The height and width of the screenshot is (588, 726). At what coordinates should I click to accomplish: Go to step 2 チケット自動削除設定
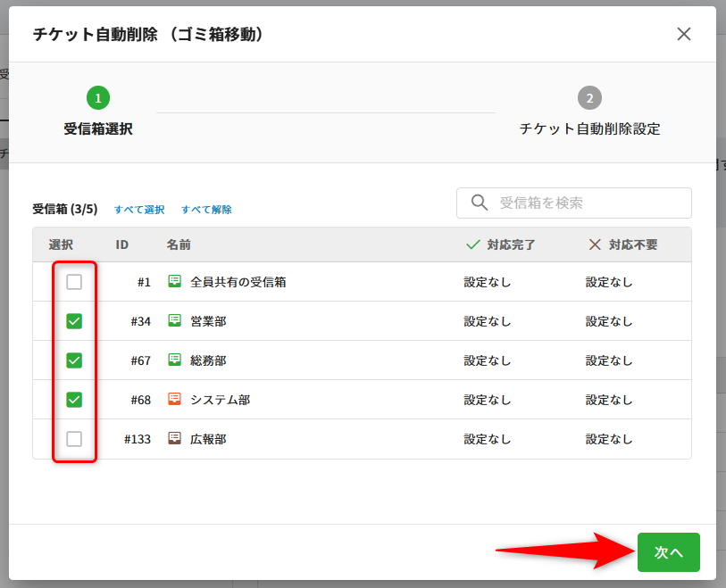pos(589,97)
